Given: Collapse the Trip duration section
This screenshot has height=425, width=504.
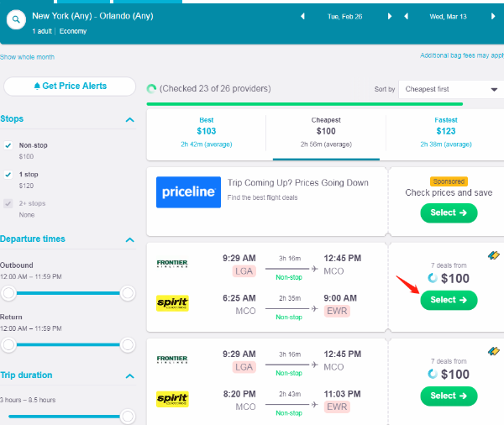Looking at the screenshot, I should [130, 376].
